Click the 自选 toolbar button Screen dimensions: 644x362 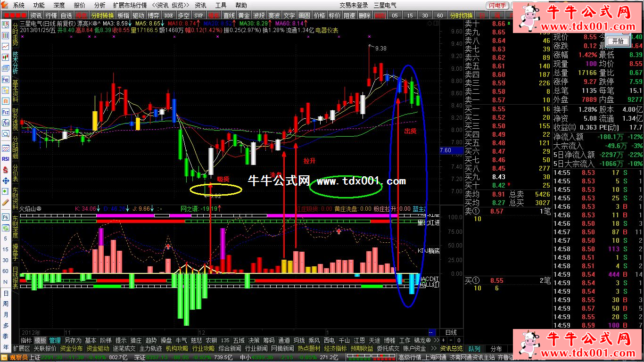[66, 16]
